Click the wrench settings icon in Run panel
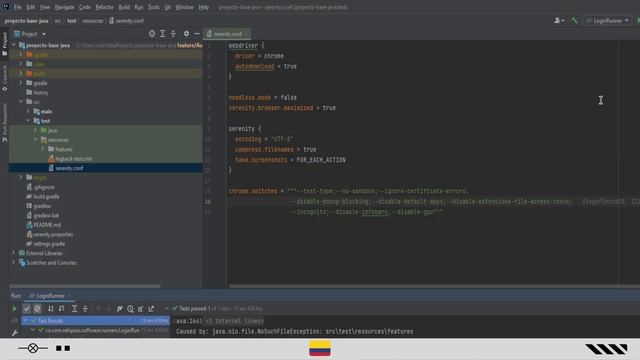Viewport: 640px width, 360px height. click(14, 333)
